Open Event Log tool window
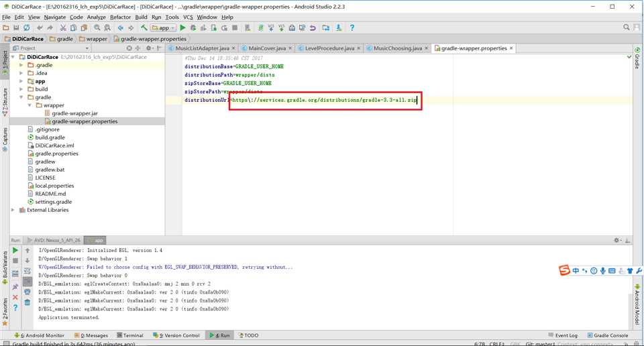 563,335
